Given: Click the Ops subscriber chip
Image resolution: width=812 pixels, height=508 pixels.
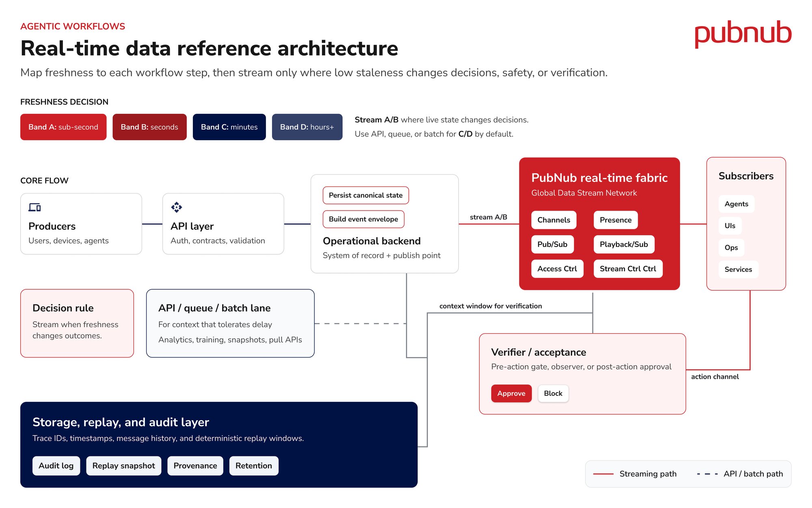Looking at the screenshot, I should (x=731, y=247).
